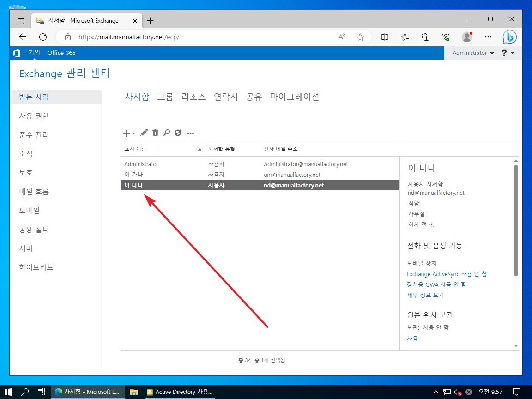
Task: Show hidden system tray icons
Action: pos(436,392)
